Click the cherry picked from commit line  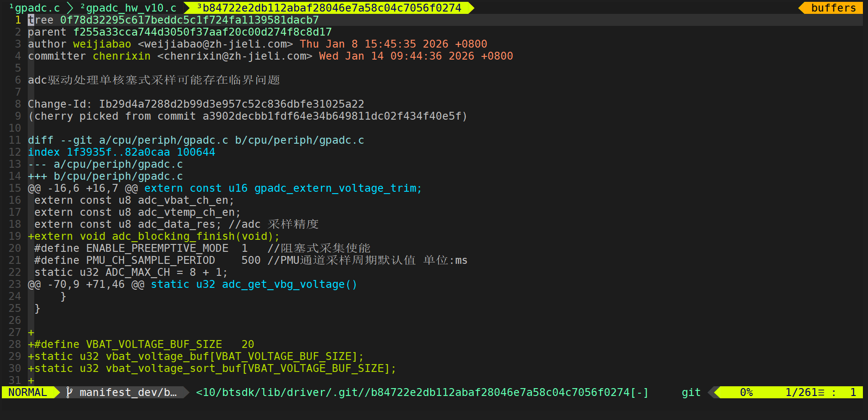[x=248, y=116]
